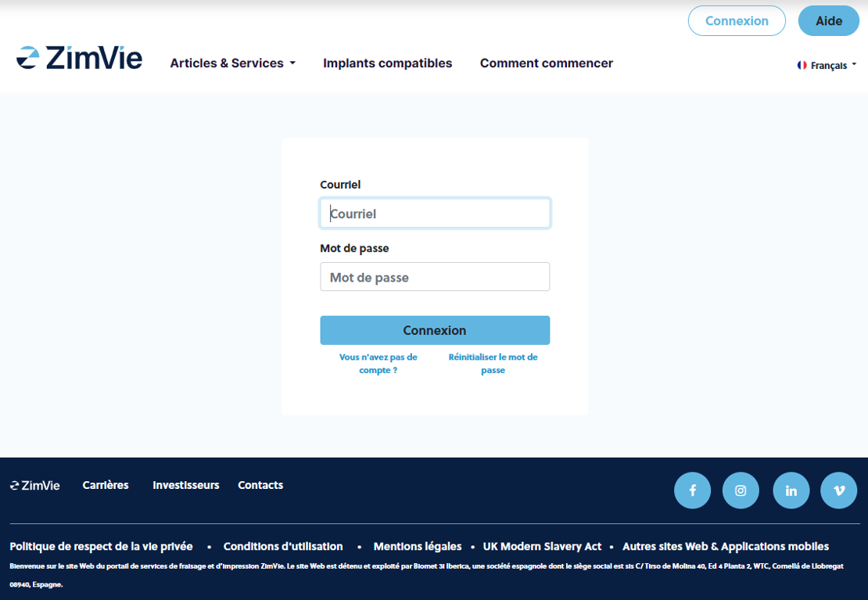Focus the Courriel email field
Image resolution: width=868 pixels, height=600 pixels.
[x=435, y=214]
